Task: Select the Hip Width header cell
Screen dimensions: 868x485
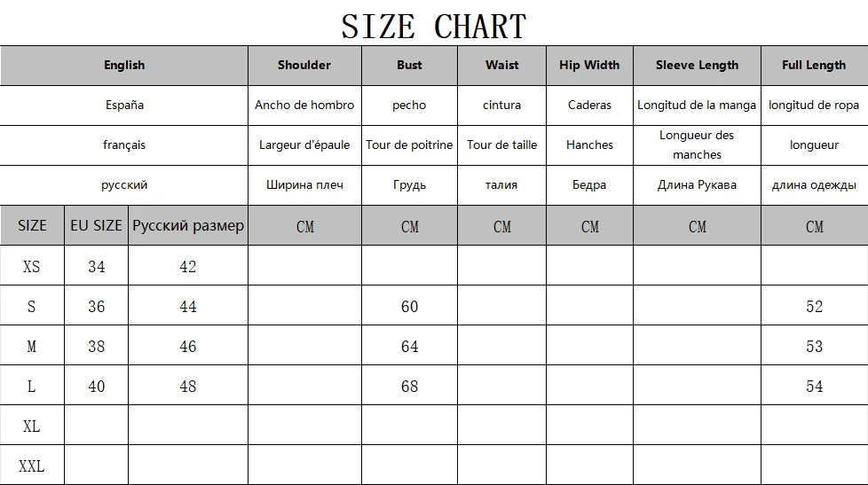Action: click(x=589, y=65)
